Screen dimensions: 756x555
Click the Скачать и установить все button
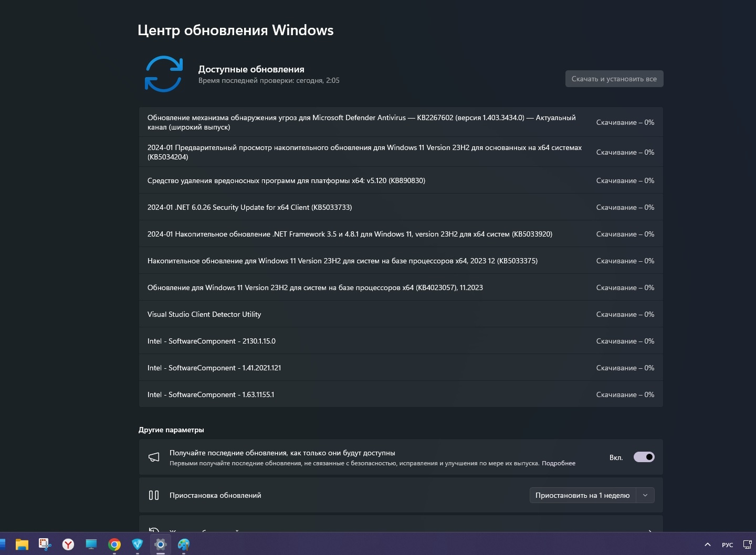click(x=614, y=79)
